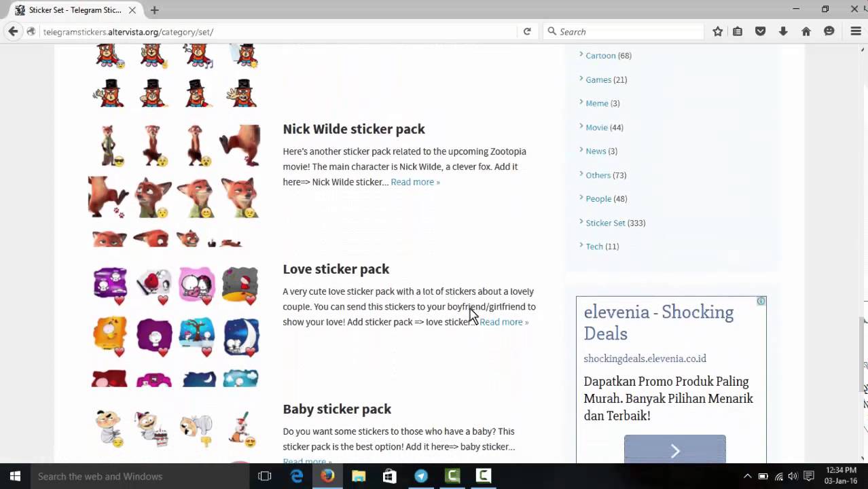Viewport: 868px width, 489px height.
Task: Open the Baby sticker pack title
Action: click(x=337, y=409)
